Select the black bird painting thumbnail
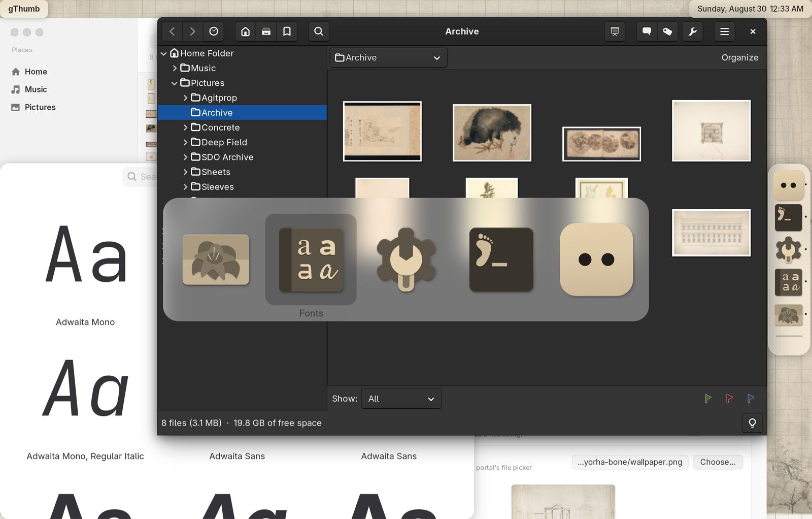Image resolution: width=812 pixels, height=519 pixels. tap(492, 133)
